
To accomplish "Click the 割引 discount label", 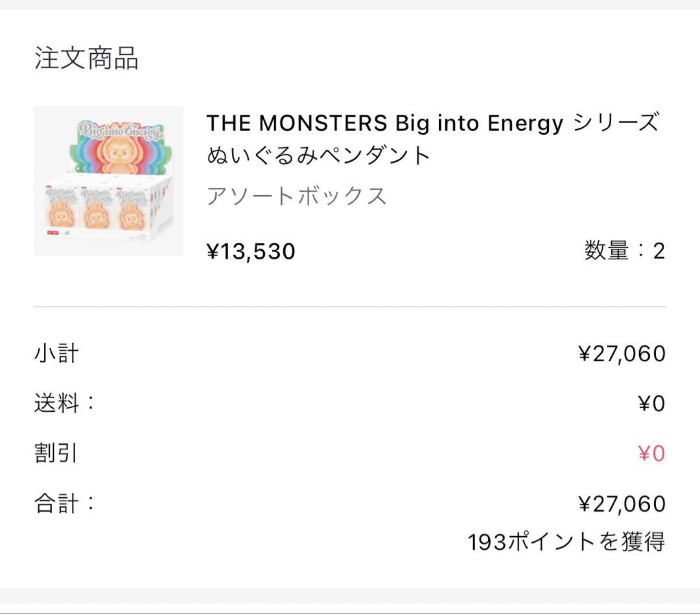I will click(x=56, y=453).
